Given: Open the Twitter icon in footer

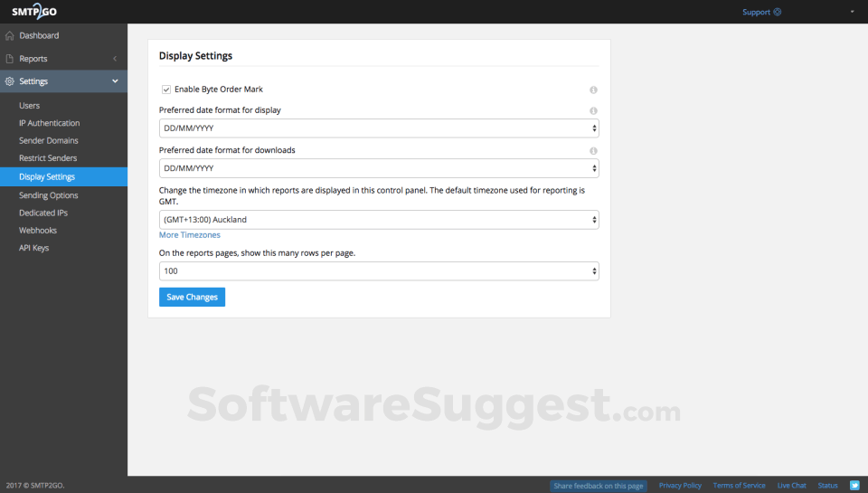Looking at the screenshot, I should (854, 485).
